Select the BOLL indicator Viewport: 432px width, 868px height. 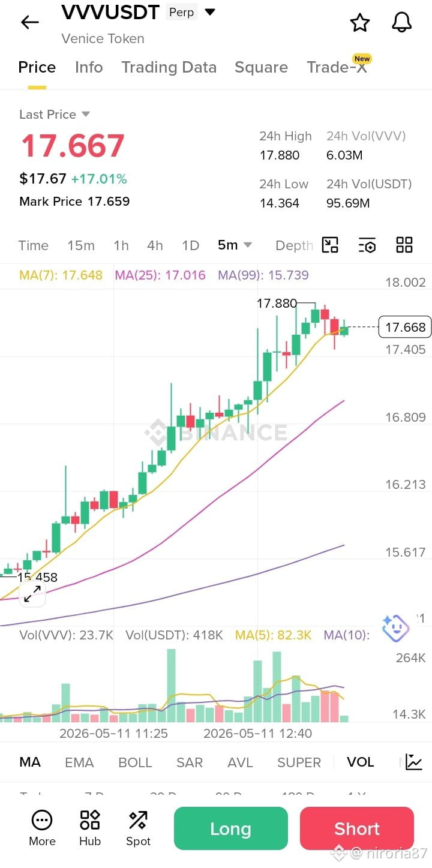tap(135, 762)
